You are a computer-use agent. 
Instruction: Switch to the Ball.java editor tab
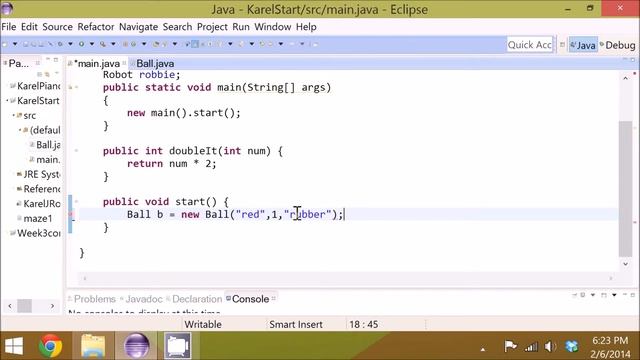[x=155, y=64]
